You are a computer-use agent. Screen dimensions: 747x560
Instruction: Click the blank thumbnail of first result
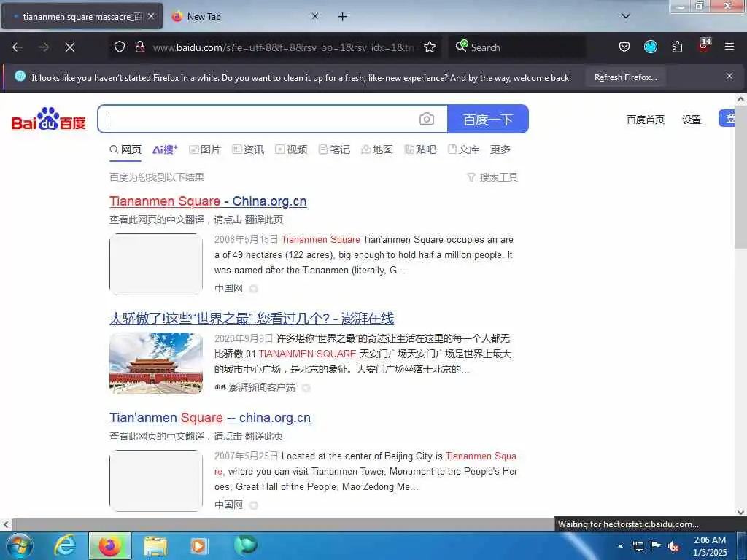click(x=156, y=264)
